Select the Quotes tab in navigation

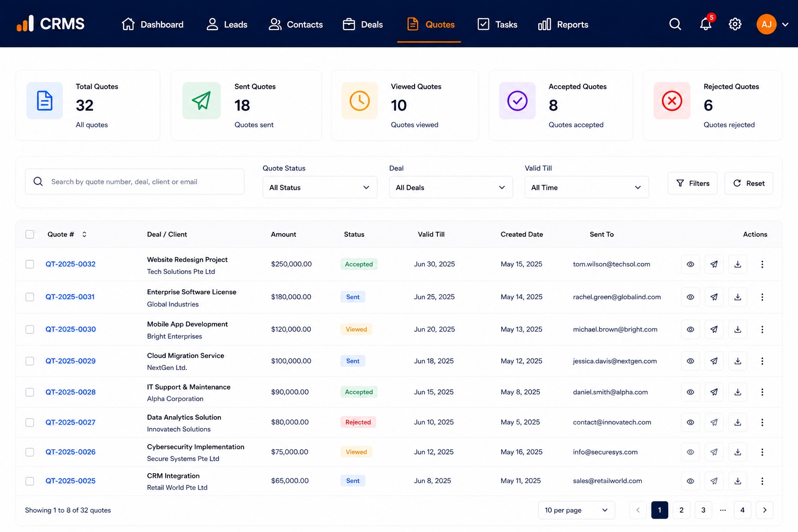[430, 24]
